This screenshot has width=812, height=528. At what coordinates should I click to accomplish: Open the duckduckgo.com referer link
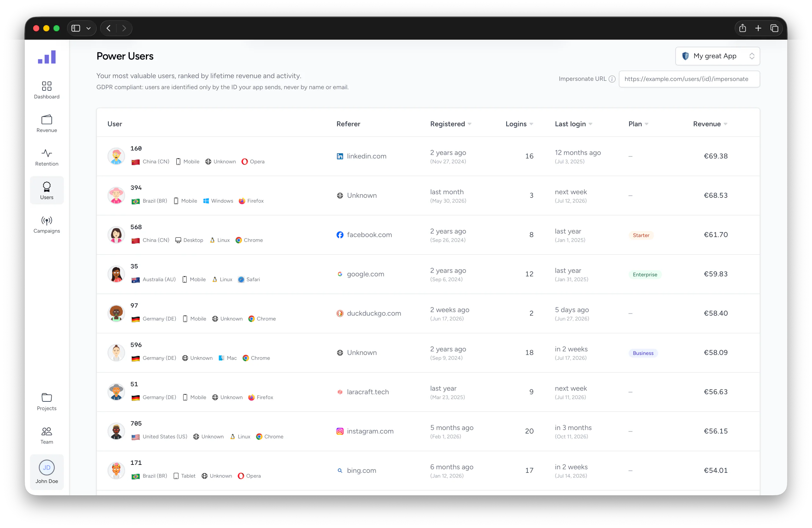[x=374, y=313]
